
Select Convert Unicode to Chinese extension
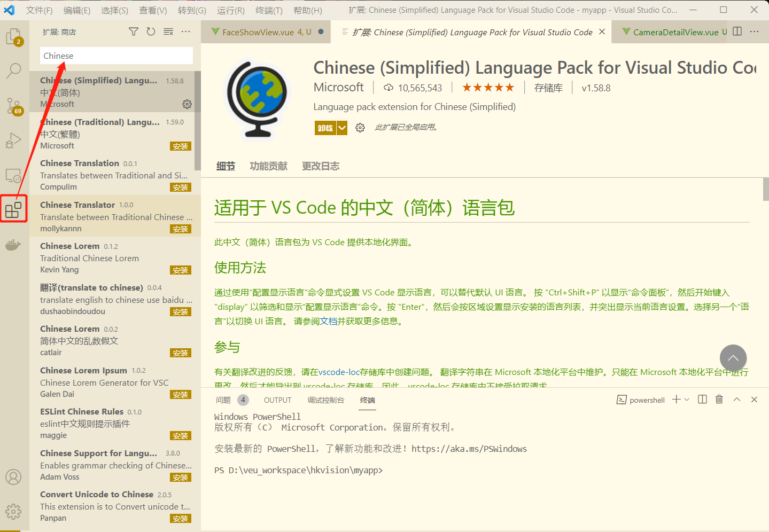coord(115,506)
